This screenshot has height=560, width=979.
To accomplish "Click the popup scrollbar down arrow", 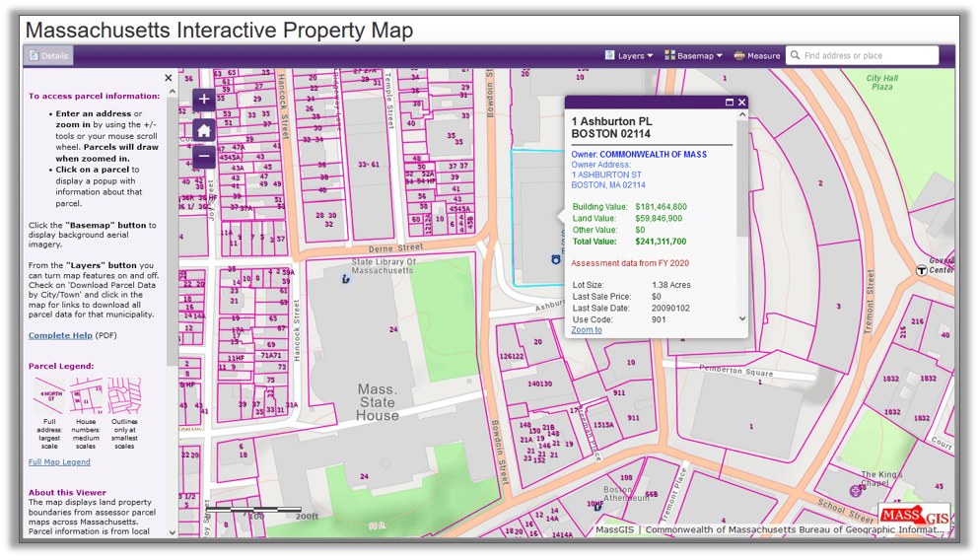I will coord(742,318).
